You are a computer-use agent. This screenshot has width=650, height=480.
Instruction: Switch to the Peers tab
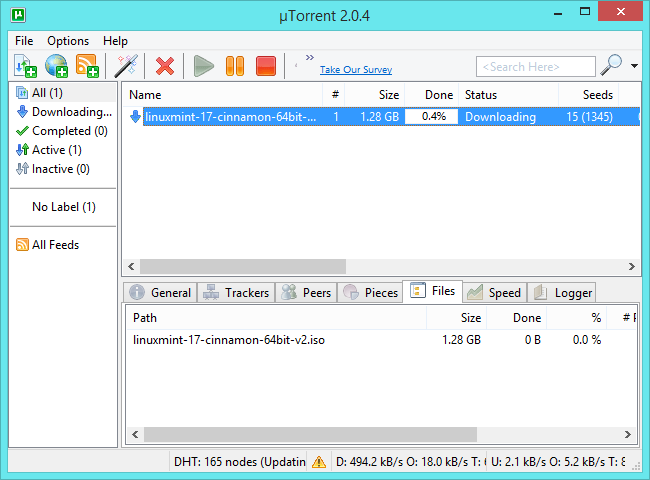tap(306, 293)
